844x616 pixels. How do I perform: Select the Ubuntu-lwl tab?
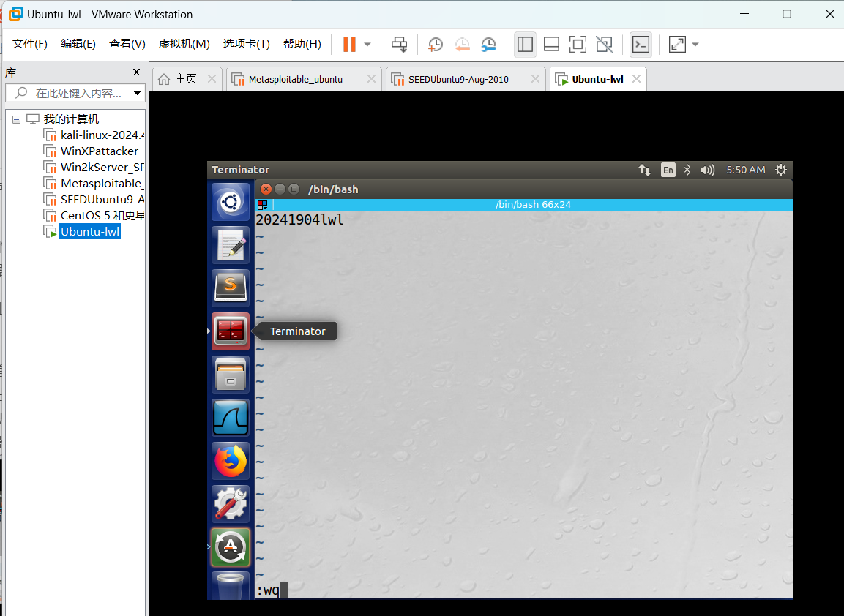coord(597,79)
